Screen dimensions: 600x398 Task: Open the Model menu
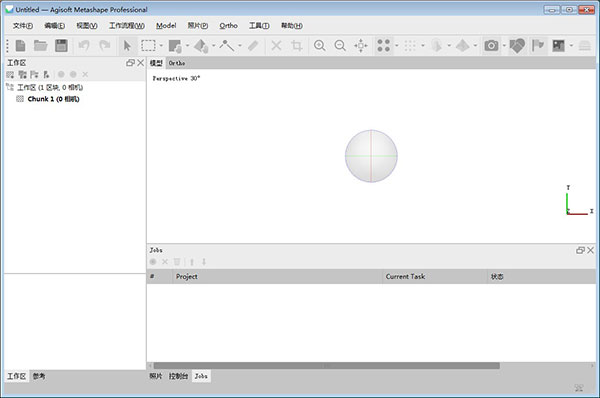(x=166, y=26)
